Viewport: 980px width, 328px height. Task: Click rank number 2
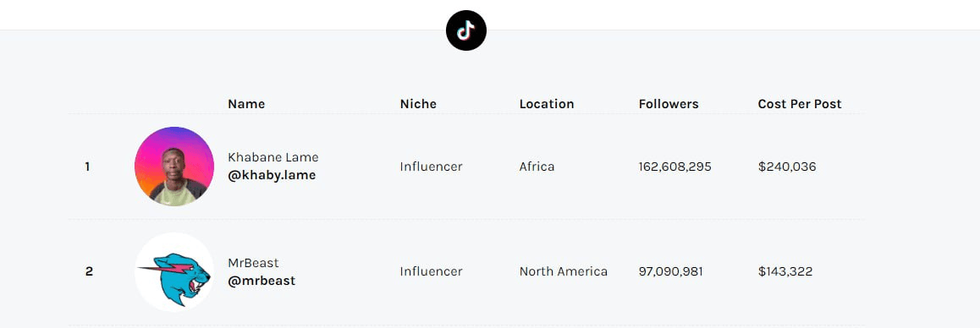(x=89, y=271)
